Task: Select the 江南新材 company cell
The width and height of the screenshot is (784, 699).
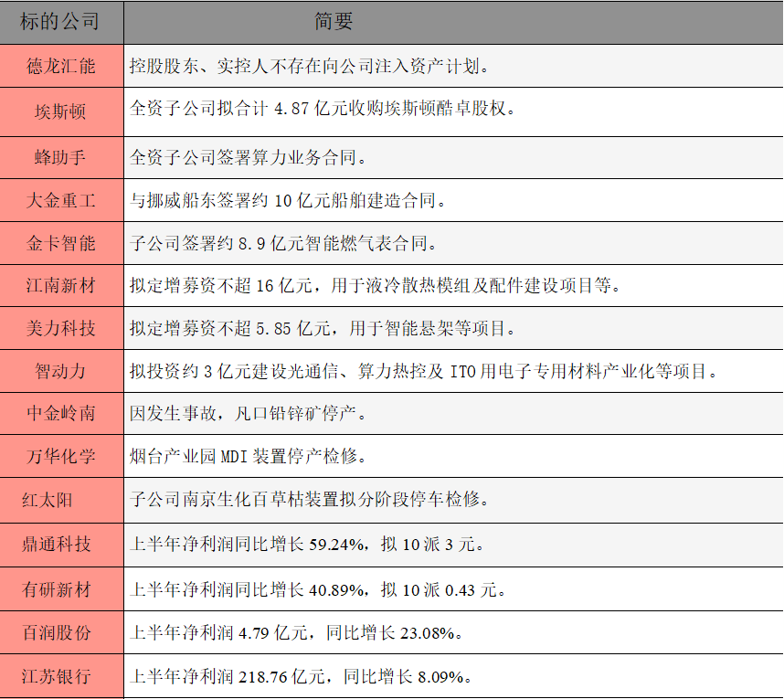Action: (61, 286)
